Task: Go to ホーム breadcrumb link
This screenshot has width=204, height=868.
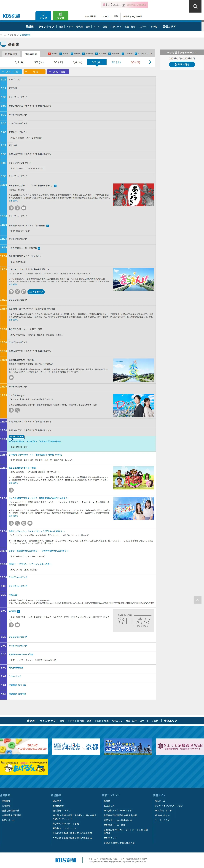Action: [x=3, y=35]
